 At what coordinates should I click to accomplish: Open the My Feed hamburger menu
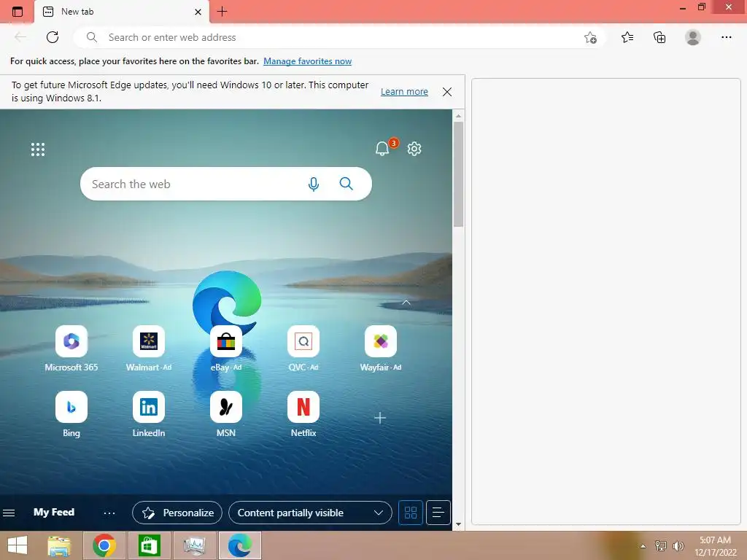coord(9,513)
